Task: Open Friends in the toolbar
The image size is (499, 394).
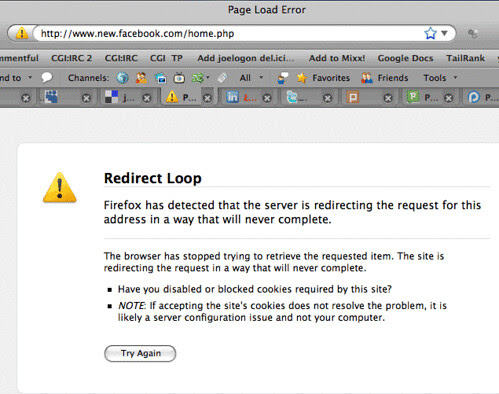Action: tap(384, 78)
